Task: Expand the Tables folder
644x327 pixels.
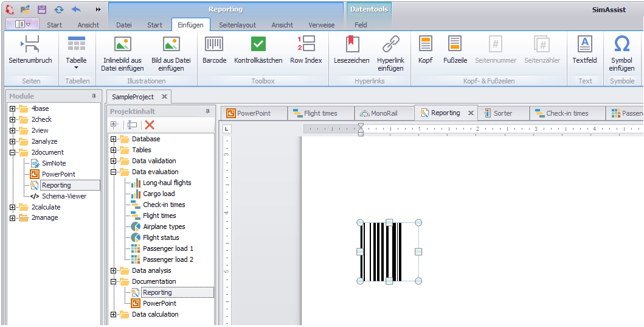Action: pos(113,150)
